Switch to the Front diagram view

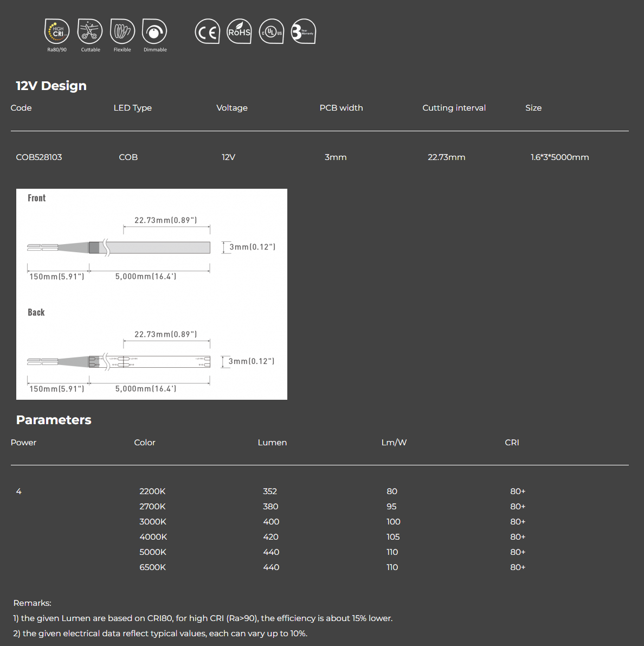click(37, 198)
